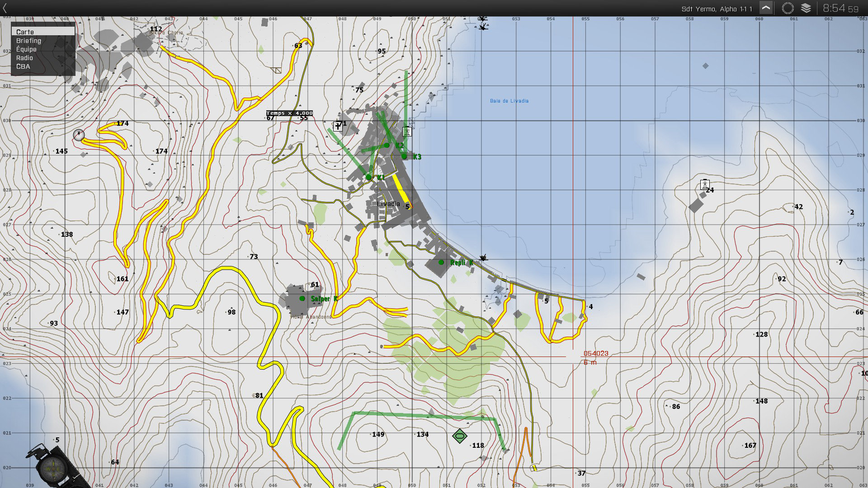Toggle map textures via layers icon
This screenshot has height=488, width=868.
(x=806, y=8)
